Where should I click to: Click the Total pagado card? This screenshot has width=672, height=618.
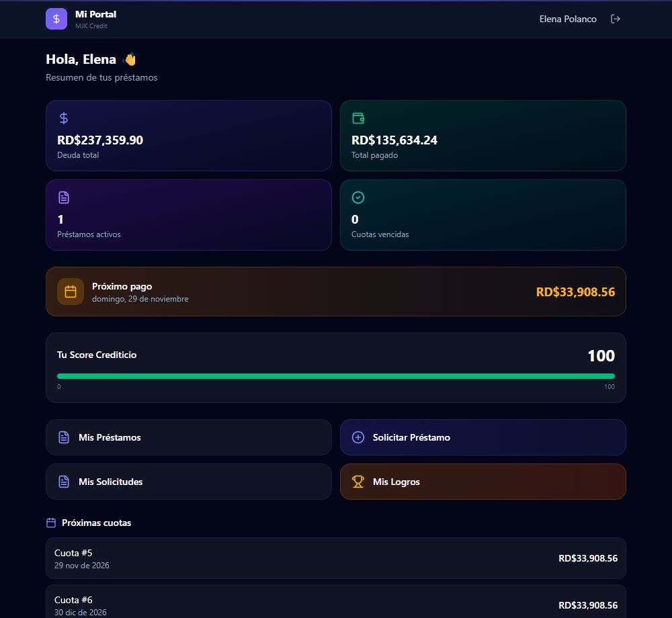coord(483,136)
